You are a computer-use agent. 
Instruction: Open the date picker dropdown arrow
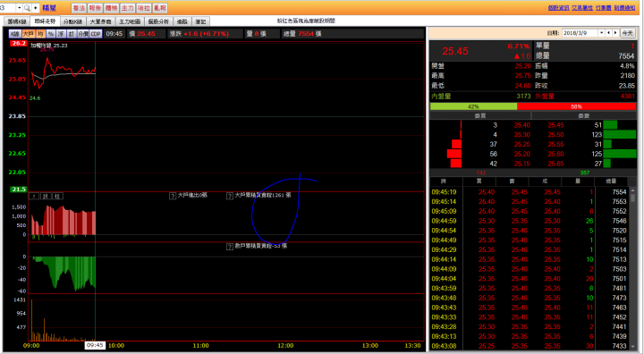coord(601,33)
